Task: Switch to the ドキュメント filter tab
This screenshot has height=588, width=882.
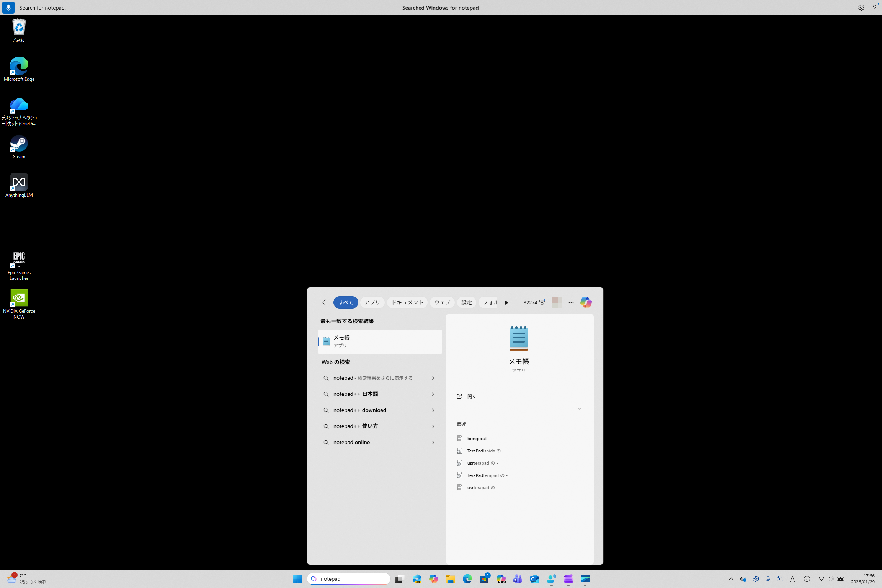Action: pyautogui.click(x=407, y=302)
